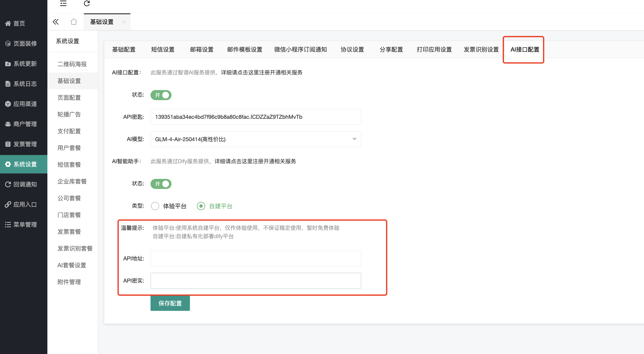This screenshot has width=644, height=354.
Task: Open 菜单管理 from the sidebar
Action: point(25,225)
